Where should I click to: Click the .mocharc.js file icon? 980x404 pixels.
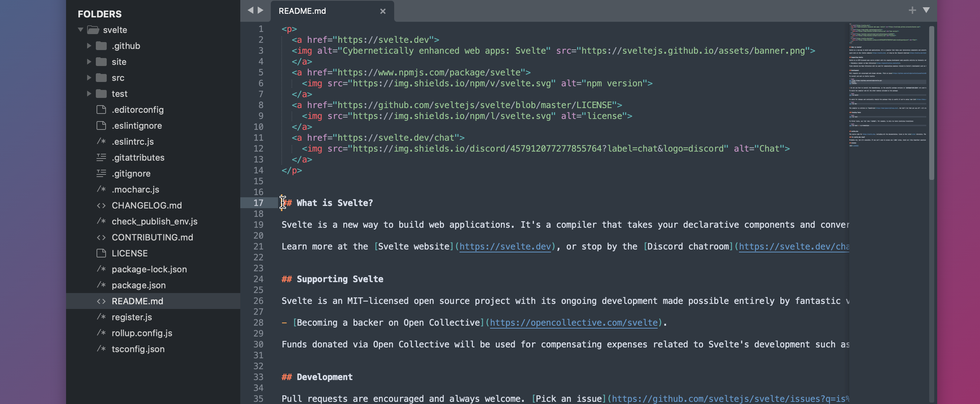(101, 189)
